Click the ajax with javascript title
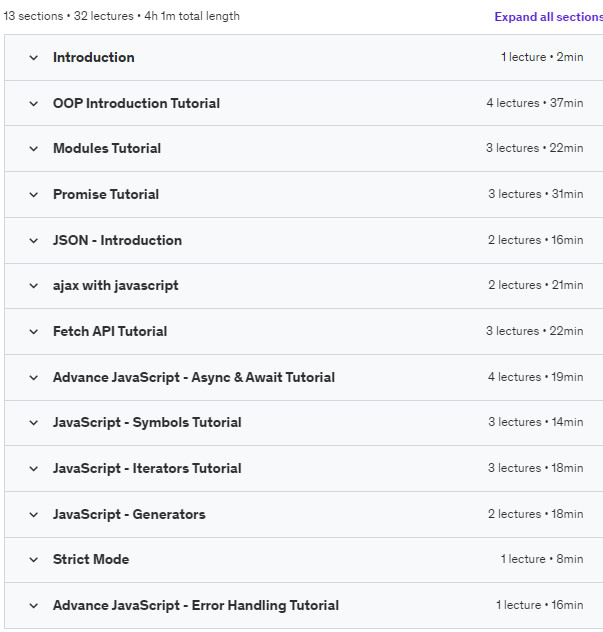The width and height of the screenshot is (603, 632). click(115, 286)
